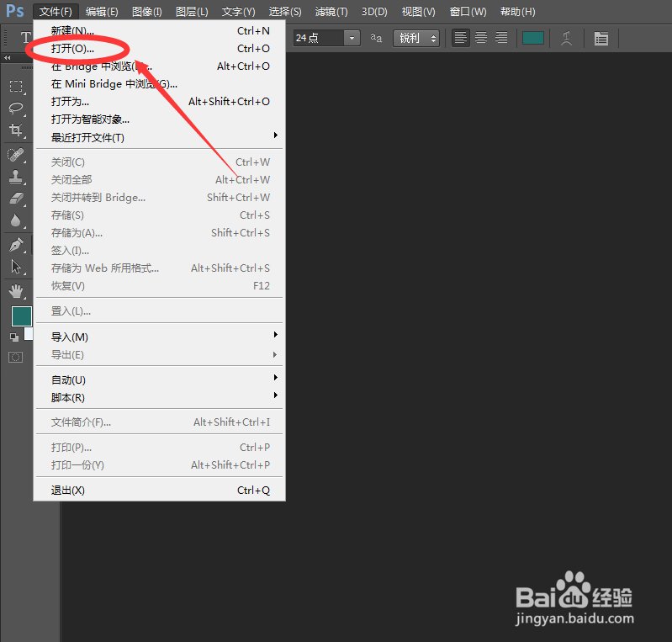Expand 自动(U) submenu
Viewport: 672px width, 642px height.
point(160,379)
